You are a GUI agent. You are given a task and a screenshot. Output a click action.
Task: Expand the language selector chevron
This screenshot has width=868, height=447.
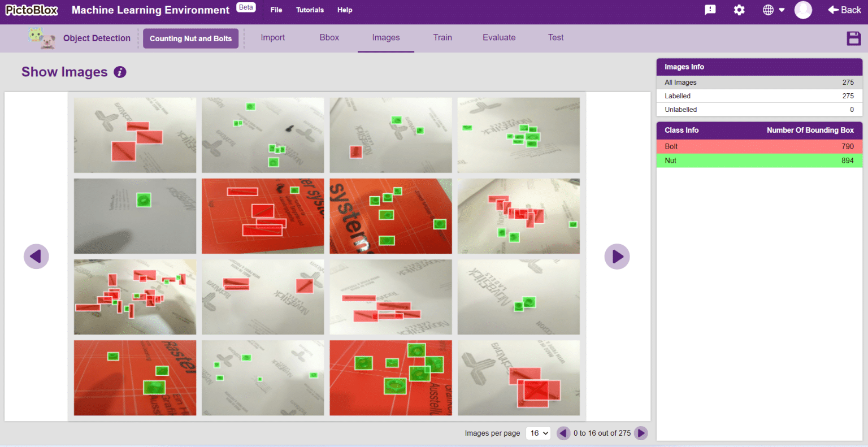click(783, 10)
